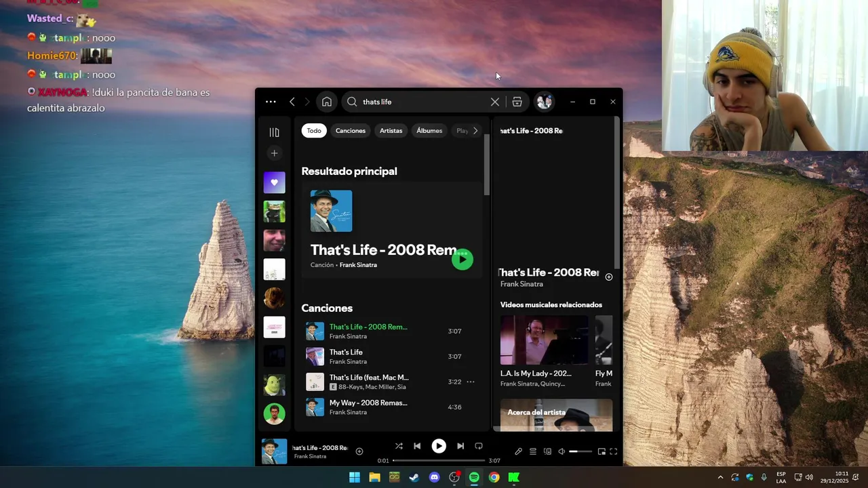Go back with the left arrow
Viewport: 868px width, 488px height.
click(292, 102)
